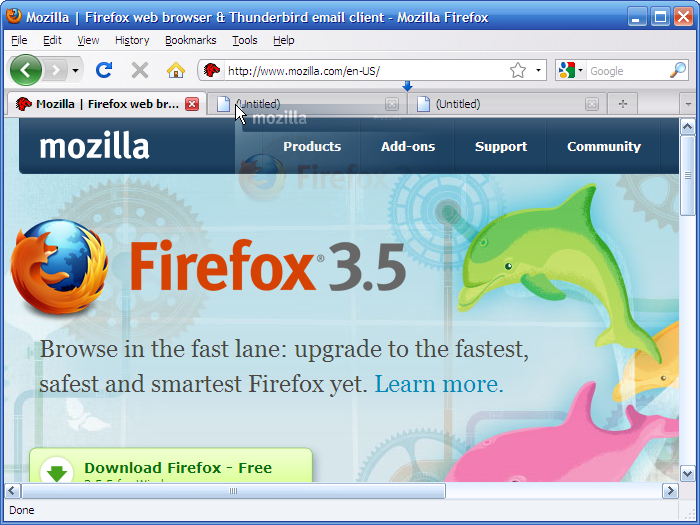This screenshot has width=700, height=525.
Task: Switch to the first (Untitled) tab
Action: coord(306,104)
